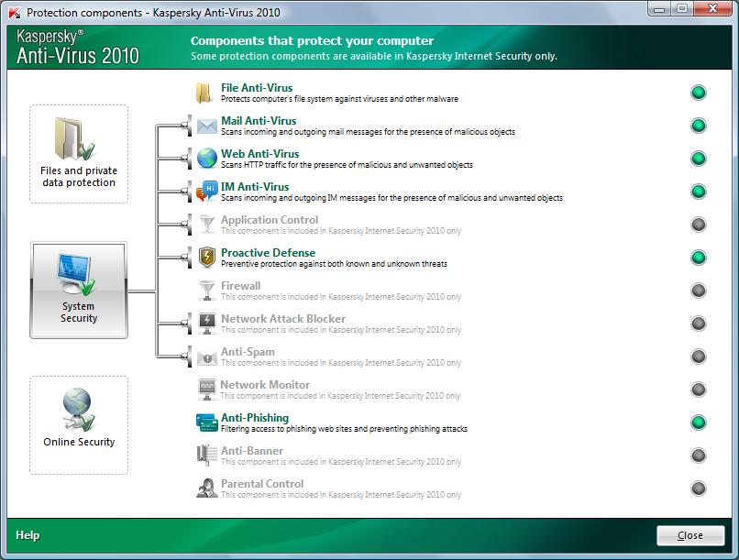
Task: Click the Network Monitor gray status indicator
Action: 699,390
